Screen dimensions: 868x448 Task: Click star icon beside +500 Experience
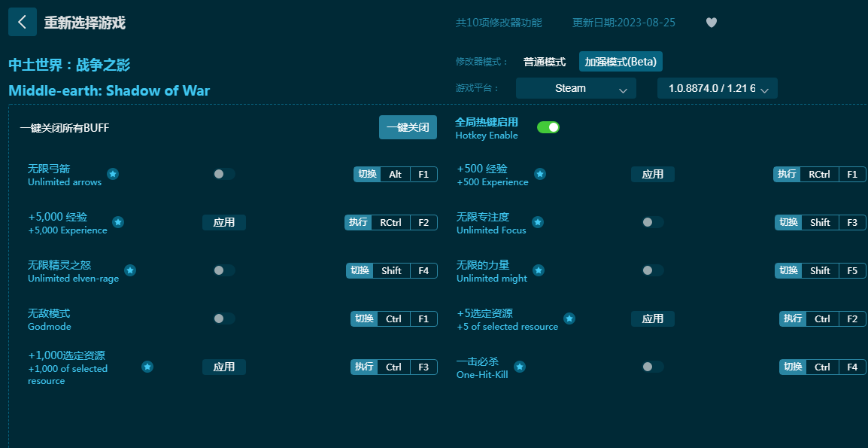[540, 174]
